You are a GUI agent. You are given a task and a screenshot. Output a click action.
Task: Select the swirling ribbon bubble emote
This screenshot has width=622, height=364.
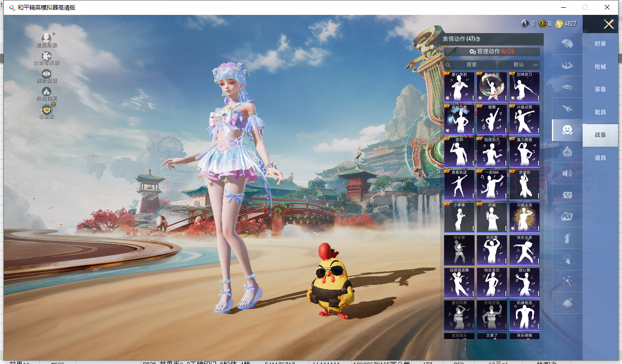click(492, 86)
